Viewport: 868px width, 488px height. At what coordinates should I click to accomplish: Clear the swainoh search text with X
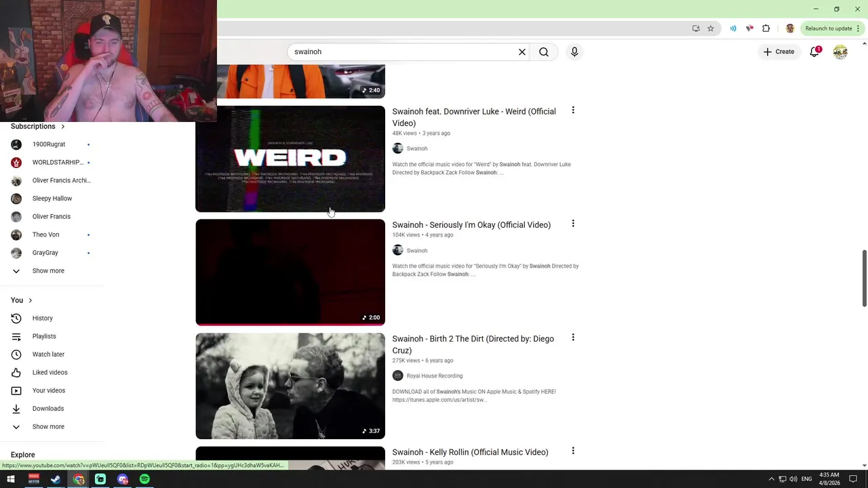tap(522, 52)
